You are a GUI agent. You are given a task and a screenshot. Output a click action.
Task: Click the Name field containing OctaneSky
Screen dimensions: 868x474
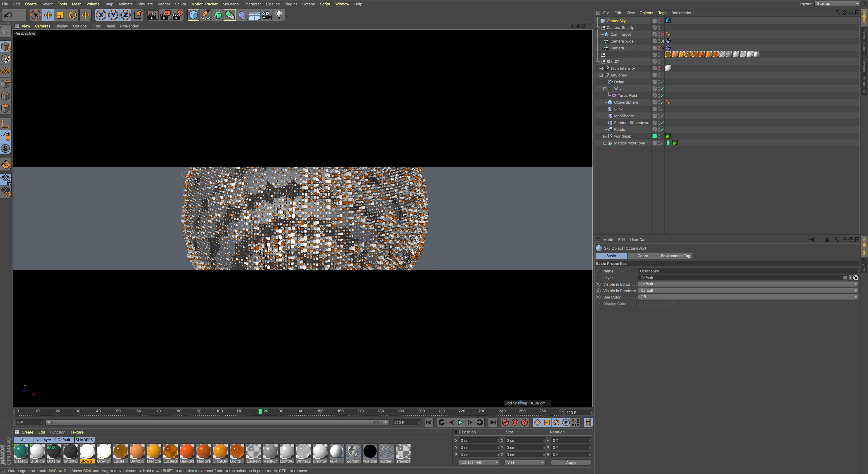click(748, 271)
